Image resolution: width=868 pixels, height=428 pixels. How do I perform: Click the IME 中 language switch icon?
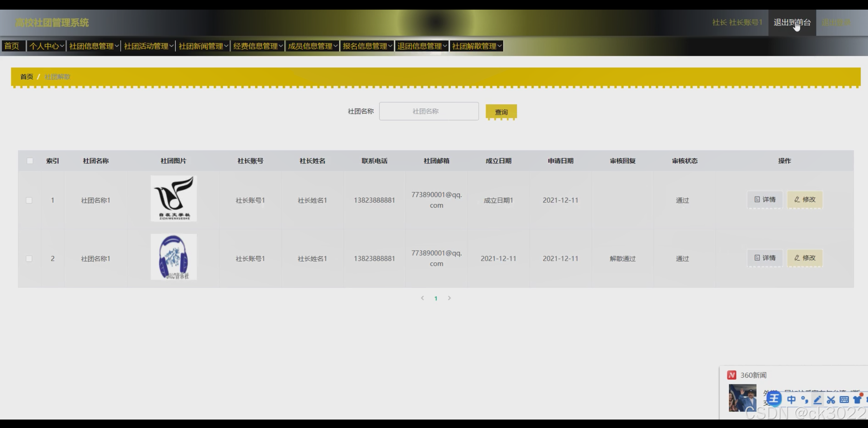(x=792, y=400)
